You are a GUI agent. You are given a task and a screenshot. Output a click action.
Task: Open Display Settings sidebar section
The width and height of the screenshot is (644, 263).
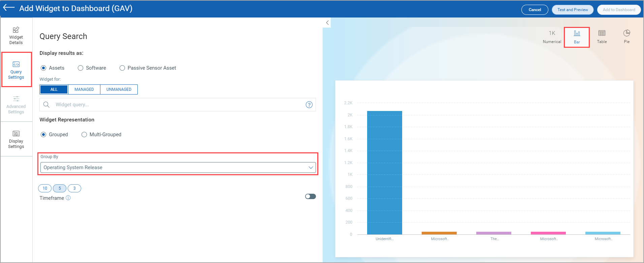16,139
